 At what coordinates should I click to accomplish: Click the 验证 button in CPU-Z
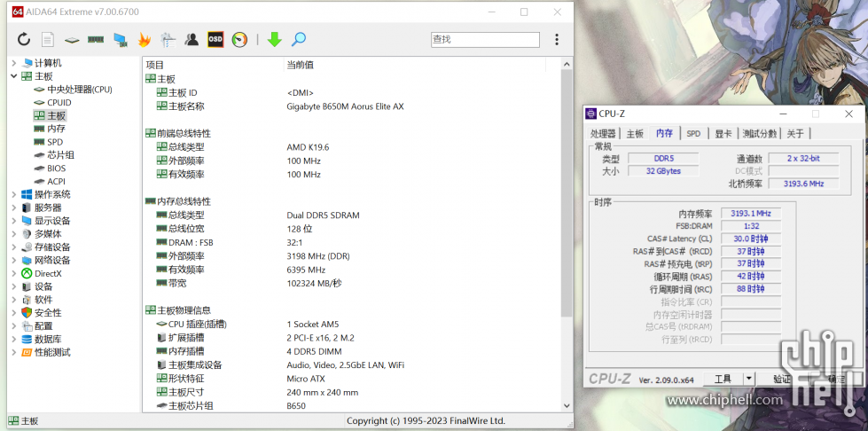click(x=782, y=379)
